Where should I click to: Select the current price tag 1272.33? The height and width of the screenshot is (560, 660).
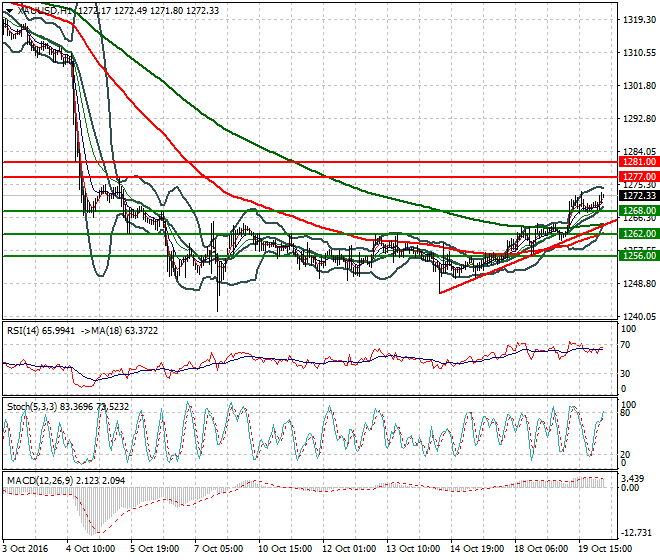(639, 196)
